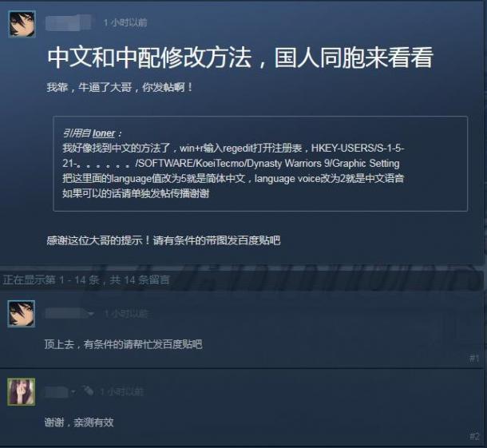Screen dimensions: 487x448
Task: Click the second reply's timestamp
Action: (x=121, y=392)
